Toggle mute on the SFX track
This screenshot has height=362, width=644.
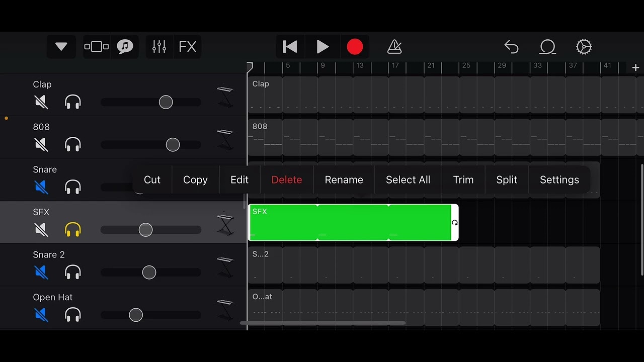coord(41,230)
